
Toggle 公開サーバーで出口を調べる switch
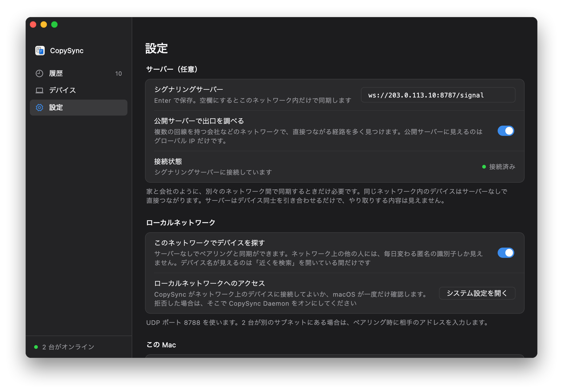(x=506, y=131)
